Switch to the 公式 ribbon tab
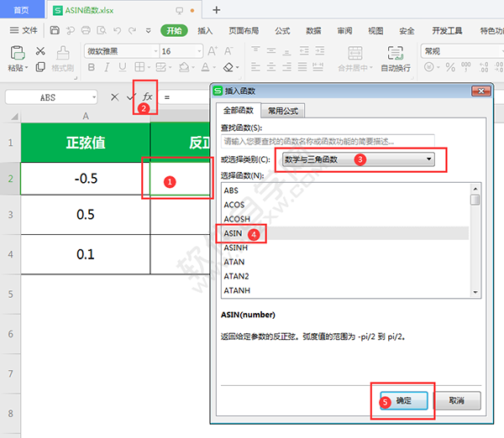This screenshot has height=438, width=504. click(282, 31)
